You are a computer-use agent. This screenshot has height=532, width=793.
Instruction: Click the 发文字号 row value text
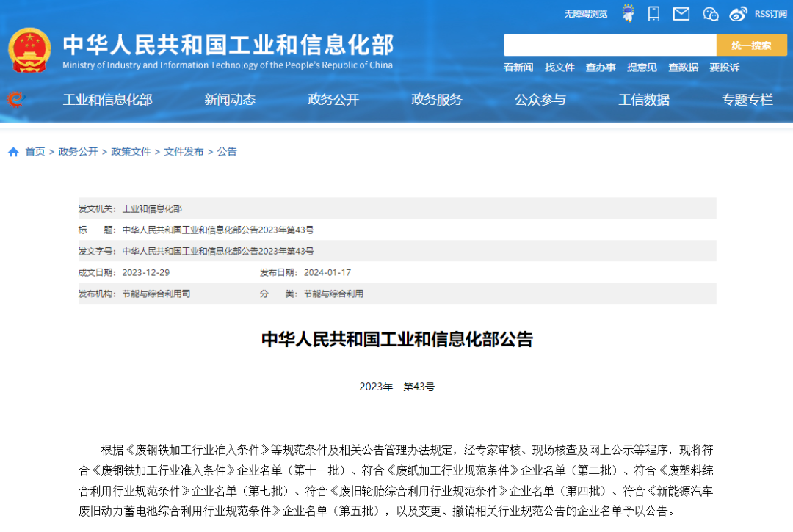coord(218,251)
